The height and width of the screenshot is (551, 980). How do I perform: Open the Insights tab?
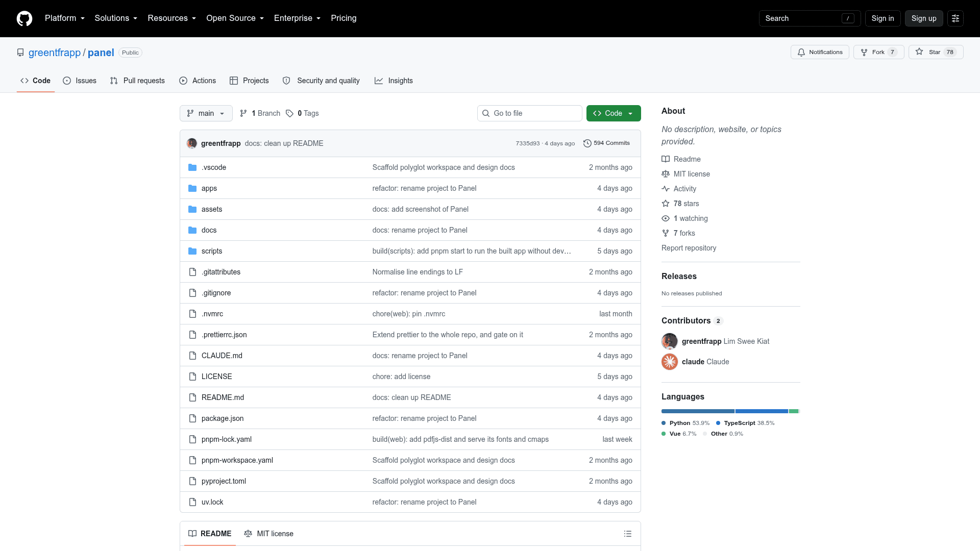(394, 81)
